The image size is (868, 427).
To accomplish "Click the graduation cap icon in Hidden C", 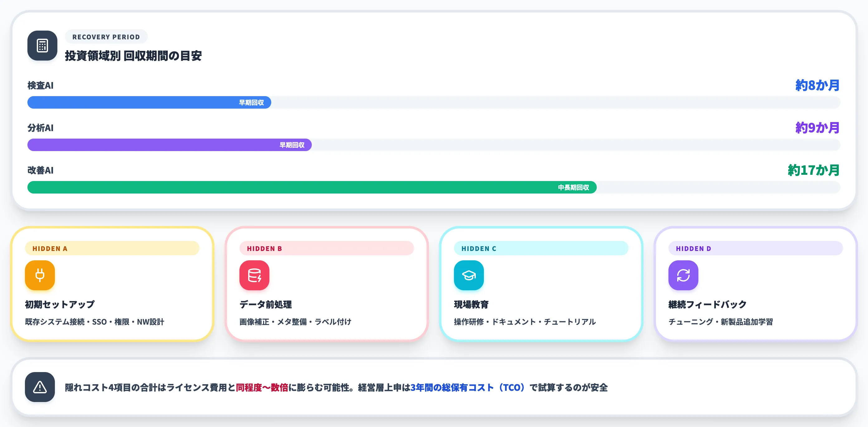I will 469,275.
